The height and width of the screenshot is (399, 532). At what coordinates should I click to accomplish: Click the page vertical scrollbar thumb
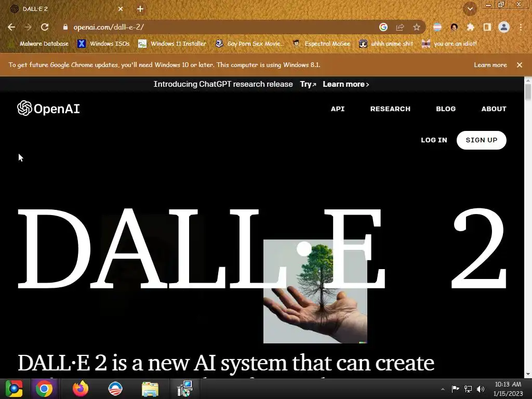pyautogui.click(x=528, y=92)
